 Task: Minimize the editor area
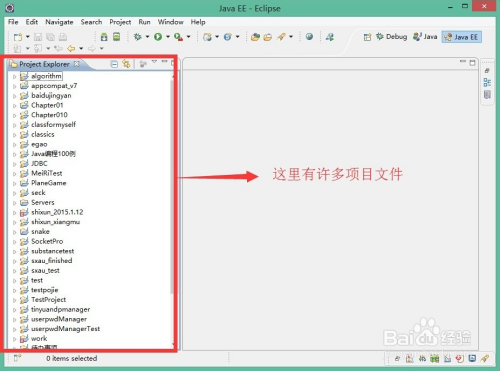click(463, 61)
